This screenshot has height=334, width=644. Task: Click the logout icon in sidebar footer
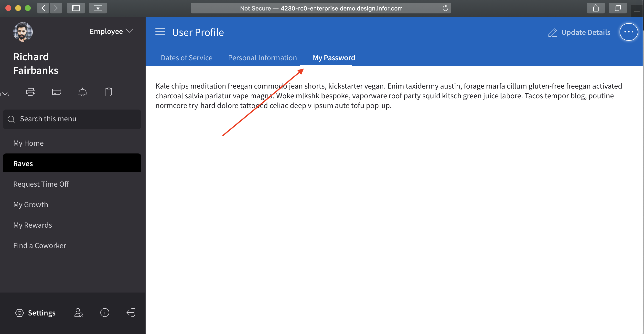131,313
